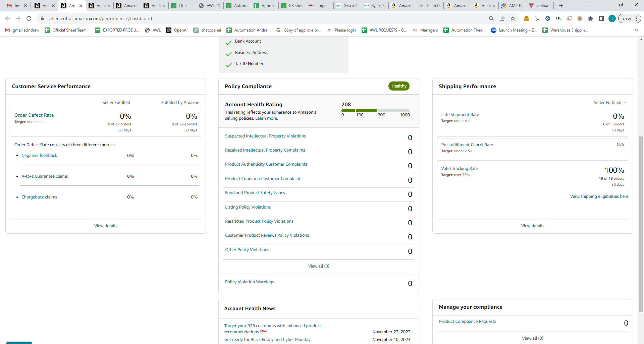Bookmark this page with the star icon
The height and width of the screenshot is (344, 644).
coord(513,18)
